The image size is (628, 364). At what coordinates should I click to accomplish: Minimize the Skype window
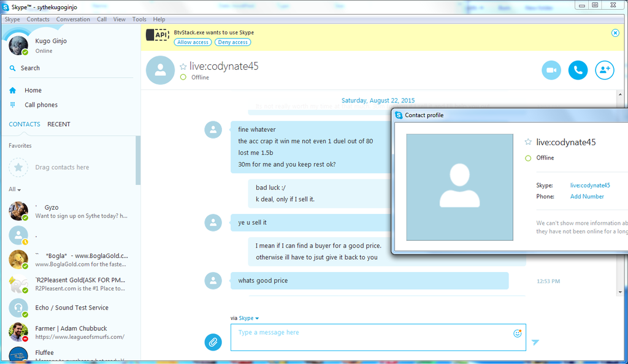click(x=581, y=5)
